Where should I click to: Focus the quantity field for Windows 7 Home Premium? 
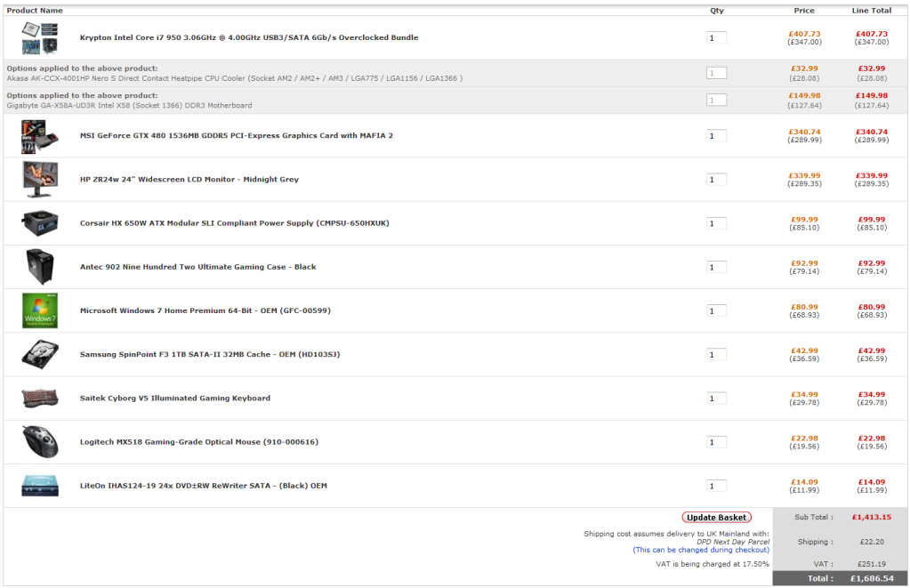click(717, 311)
